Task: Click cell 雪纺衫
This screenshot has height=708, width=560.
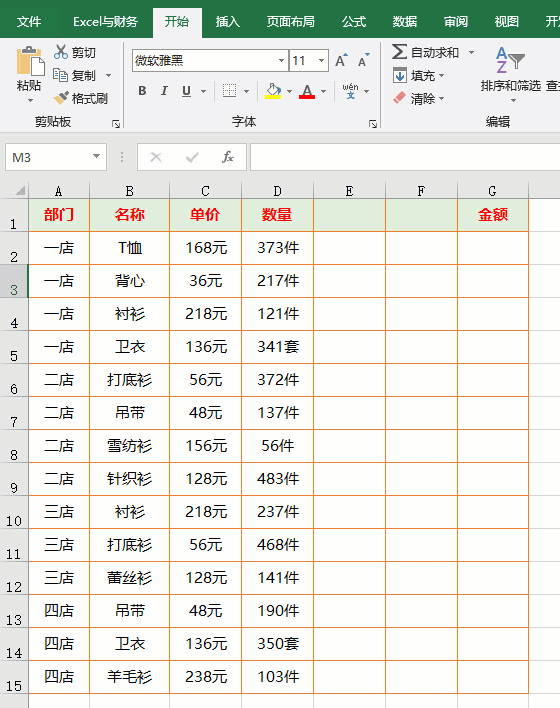Action: pos(130,446)
